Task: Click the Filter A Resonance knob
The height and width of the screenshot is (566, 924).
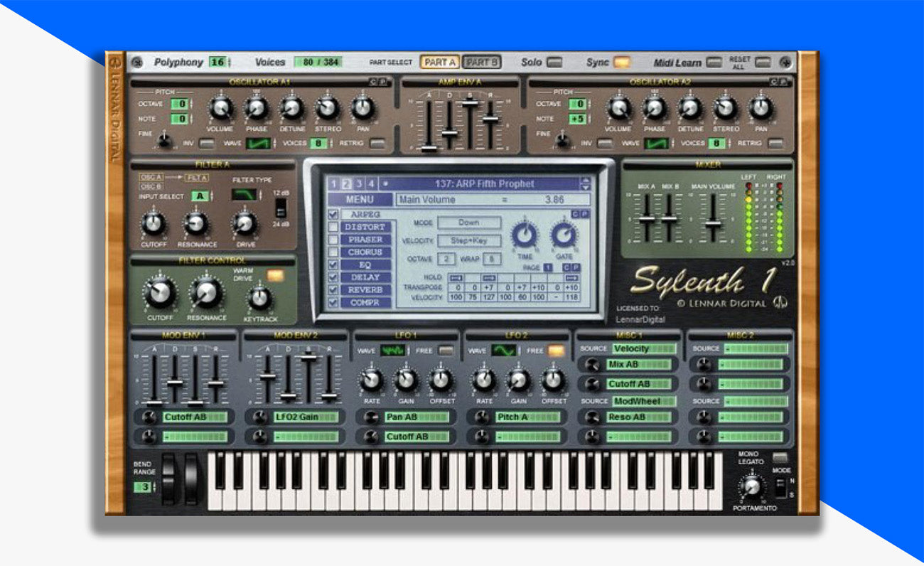Action: click(195, 223)
